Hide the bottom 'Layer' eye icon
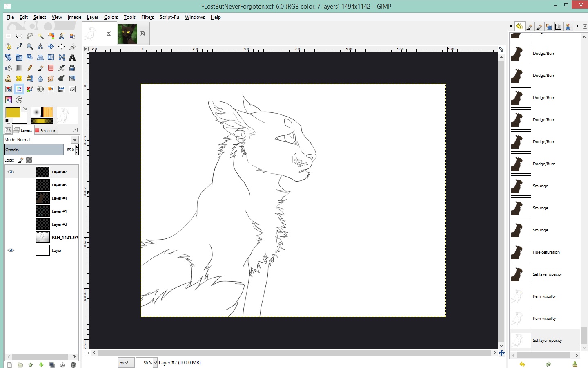The height and width of the screenshot is (368, 588). pyautogui.click(x=11, y=250)
